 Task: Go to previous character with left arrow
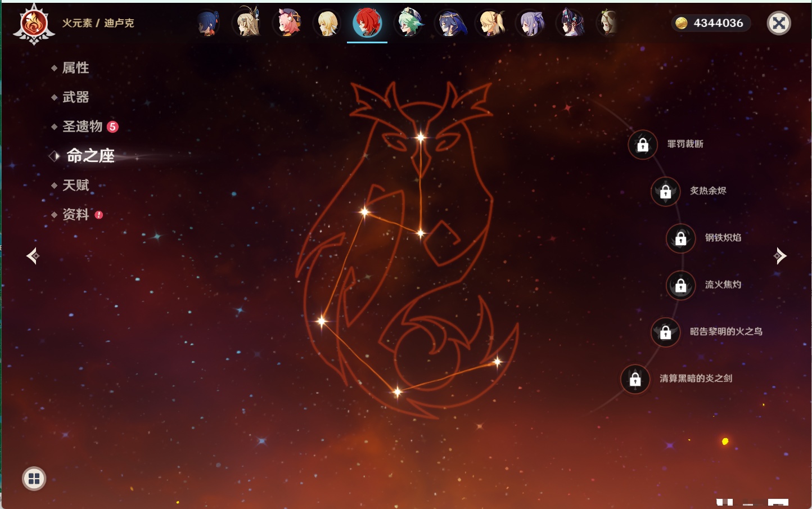[x=33, y=256]
